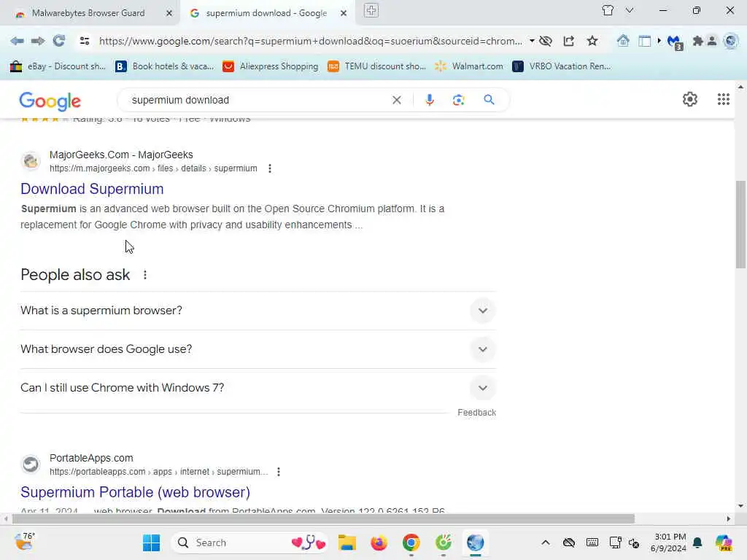
Task: Click the Feedback link
Action: (476, 413)
